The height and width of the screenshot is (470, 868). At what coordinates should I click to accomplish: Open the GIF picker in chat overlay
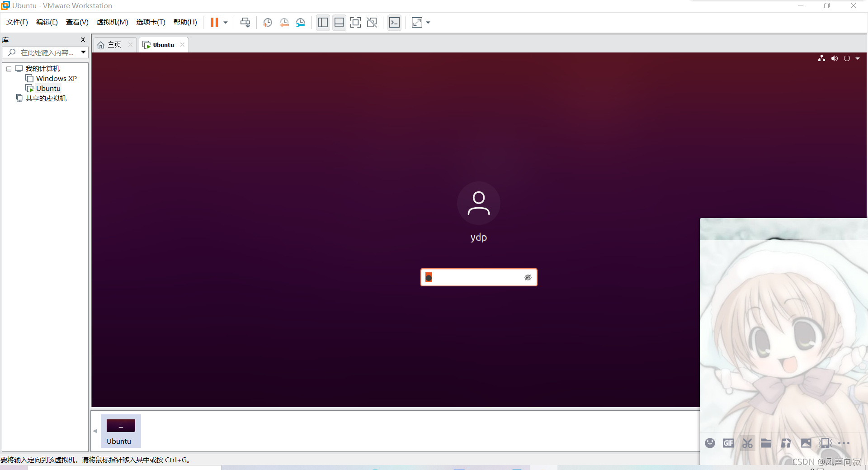(728, 443)
